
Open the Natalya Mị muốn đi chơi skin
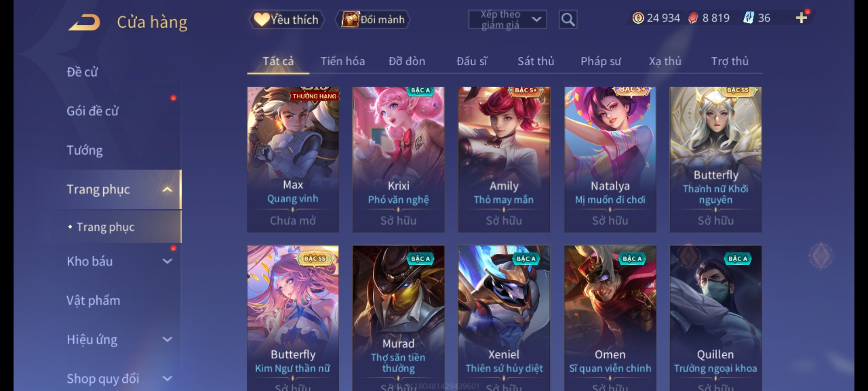coord(610,159)
